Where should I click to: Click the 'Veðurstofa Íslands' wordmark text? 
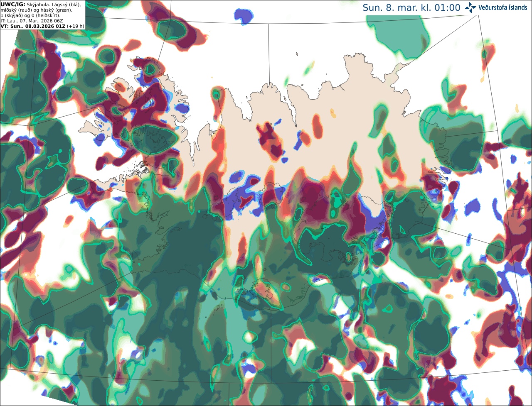pos(503,7)
